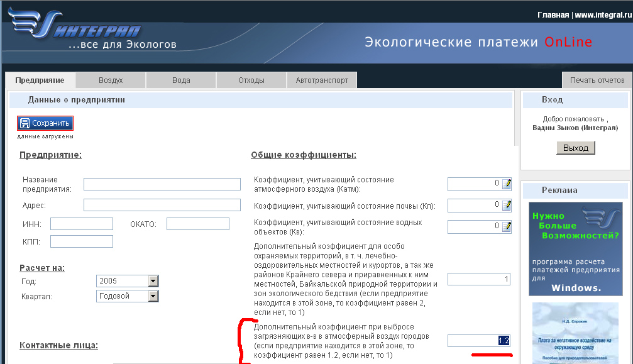Click the edit icon beside the Кв coefficient
Viewport: 633px width, 364px height.
pyautogui.click(x=507, y=226)
